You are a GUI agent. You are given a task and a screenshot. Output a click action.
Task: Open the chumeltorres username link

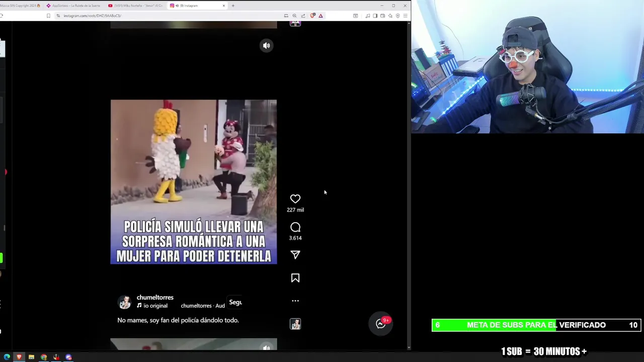(155, 298)
